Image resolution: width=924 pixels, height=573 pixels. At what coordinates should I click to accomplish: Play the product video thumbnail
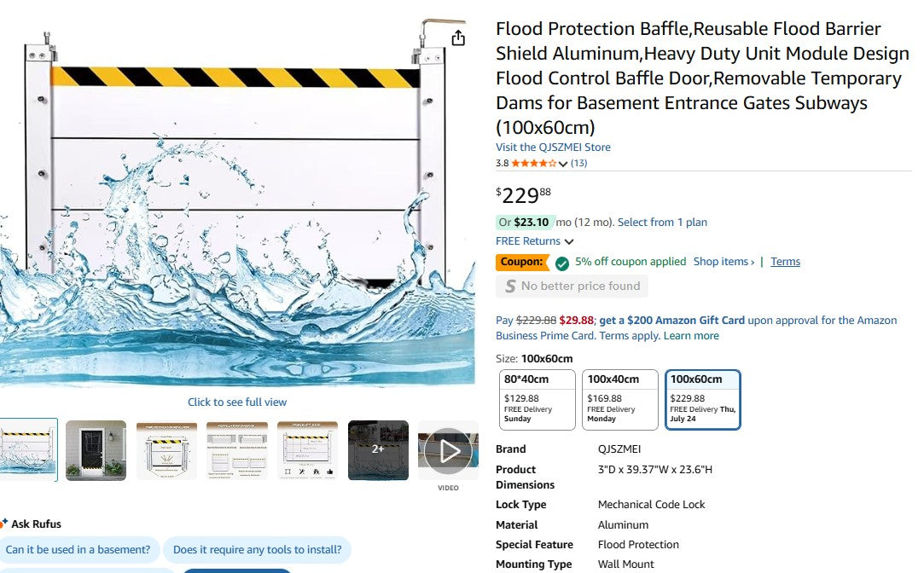pos(448,452)
